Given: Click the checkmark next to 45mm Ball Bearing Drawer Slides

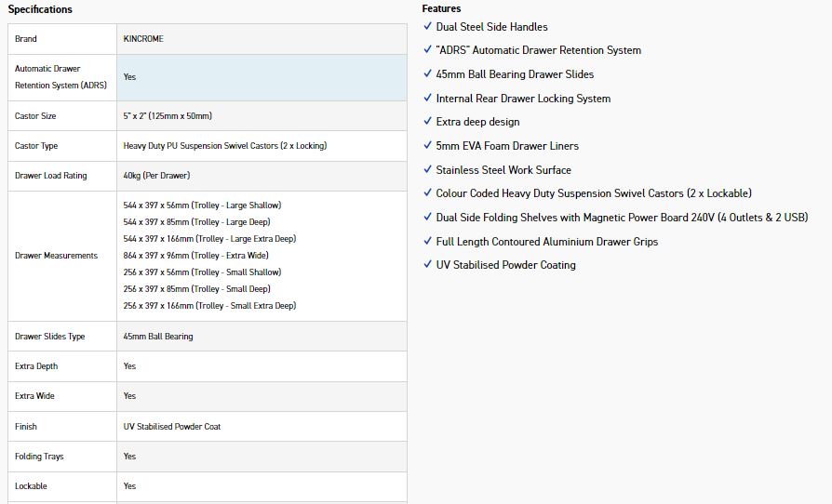Looking at the screenshot, I should pos(427,74).
